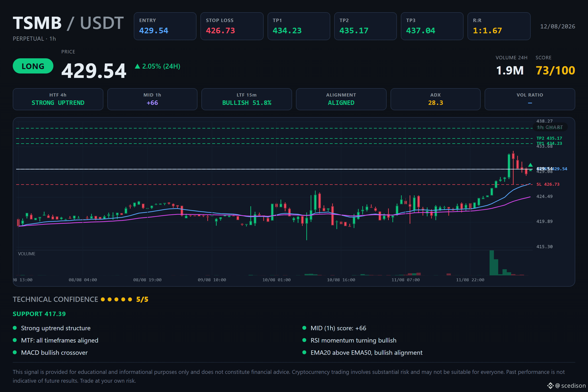The height and width of the screenshot is (392, 588).
Task: Click the ADX 28.3 tile
Action: (x=436, y=99)
